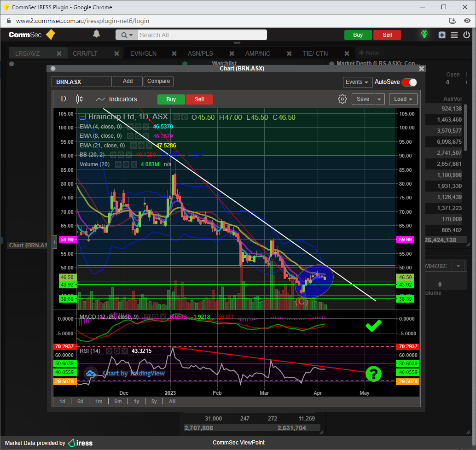Open the Load dropdown
476x450 pixels.
click(x=403, y=99)
